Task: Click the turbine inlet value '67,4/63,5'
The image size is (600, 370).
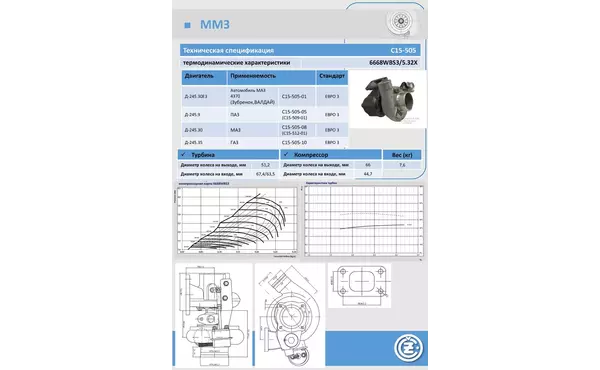Action: pos(266,174)
